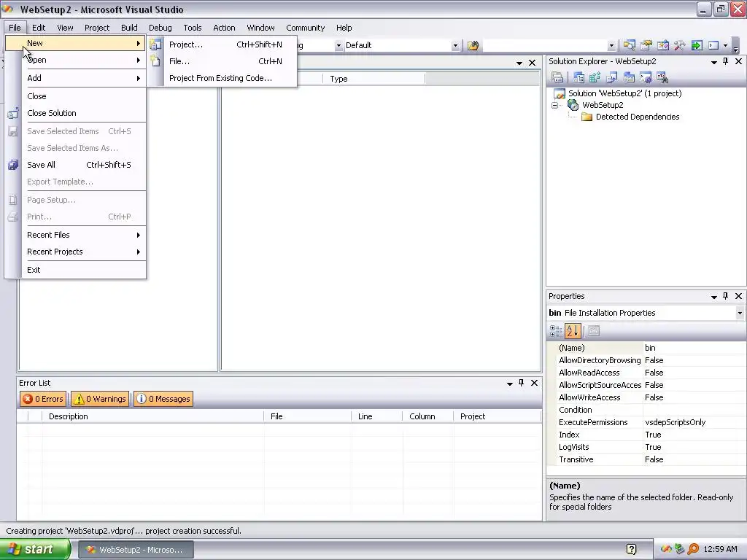The height and width of the screenshot is (560, 747).
Task: Click the Properties Window toolbar icon
Action: 646,45
